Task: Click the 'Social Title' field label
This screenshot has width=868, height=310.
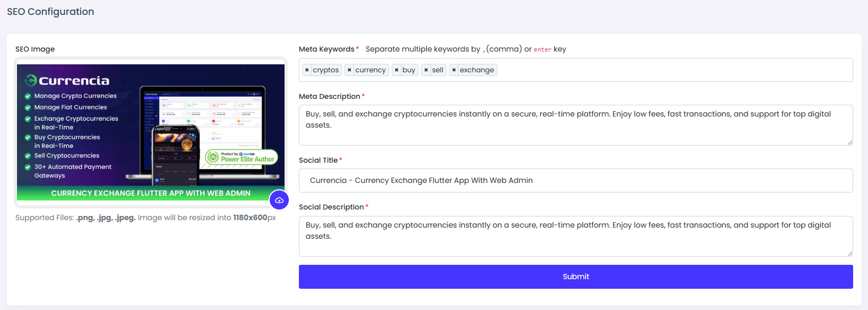Action: point(318,161)
